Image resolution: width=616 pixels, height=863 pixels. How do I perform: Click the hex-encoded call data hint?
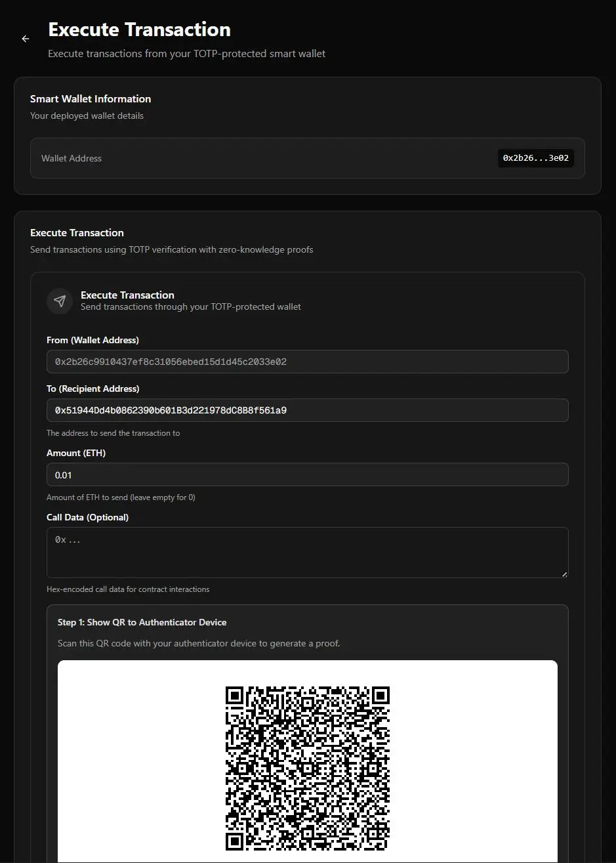pyautogui.click(x=128, y=589)
